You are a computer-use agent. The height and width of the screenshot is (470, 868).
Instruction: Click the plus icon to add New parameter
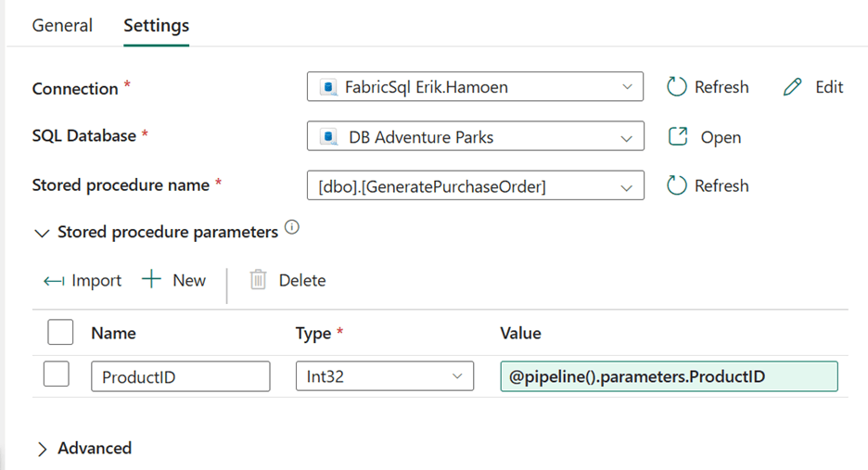tap(151, 280)
